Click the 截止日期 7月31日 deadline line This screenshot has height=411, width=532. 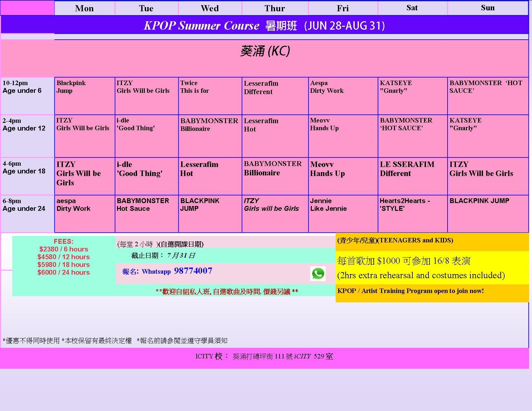click(163, 255)
